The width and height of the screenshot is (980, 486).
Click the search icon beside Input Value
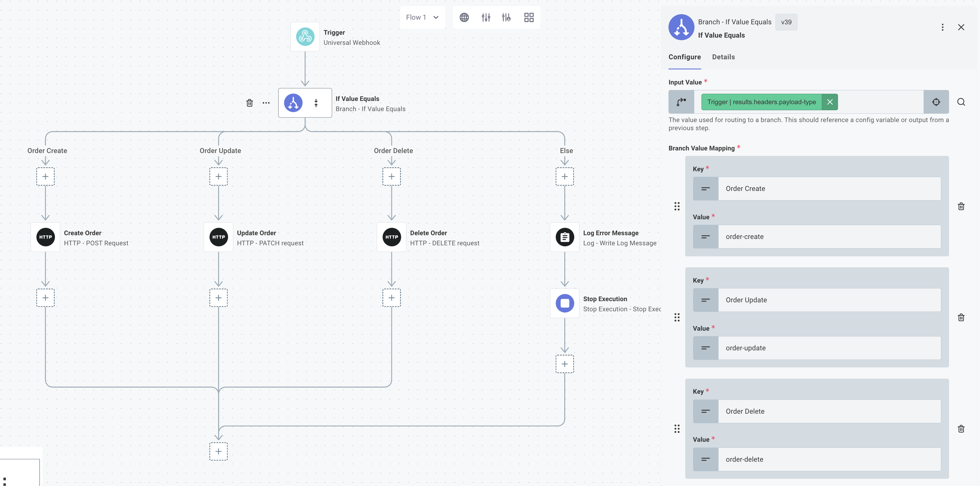point(961,102)
